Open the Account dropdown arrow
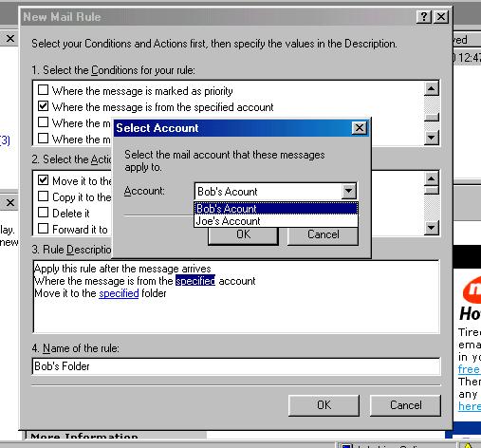The image size is (481, 448). pyautogui.click(x=348, y=191)
